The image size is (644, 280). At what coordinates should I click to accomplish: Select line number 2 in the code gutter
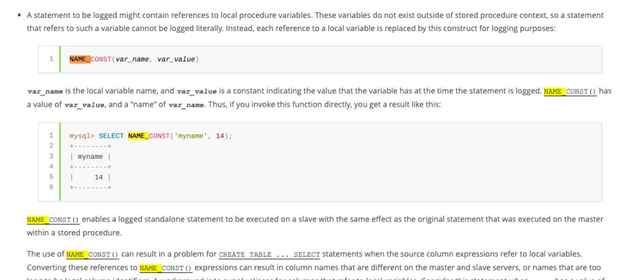[x=51, y=146]
